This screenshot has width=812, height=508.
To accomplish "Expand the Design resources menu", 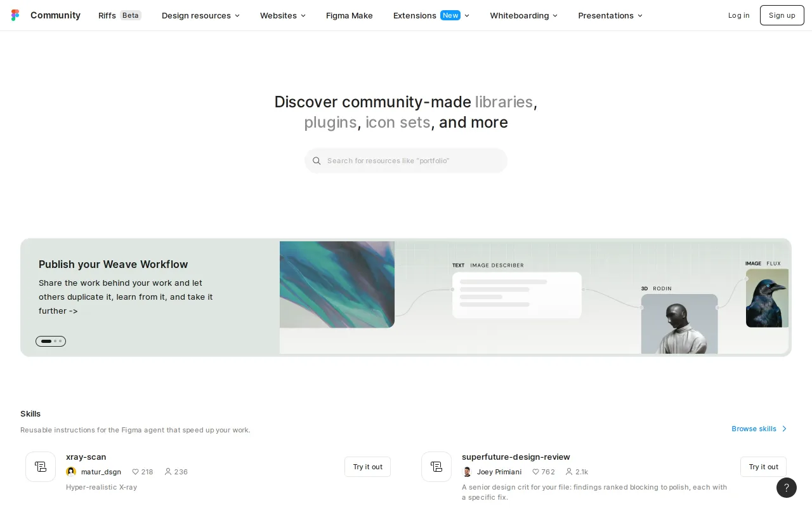I will point(201,15).
